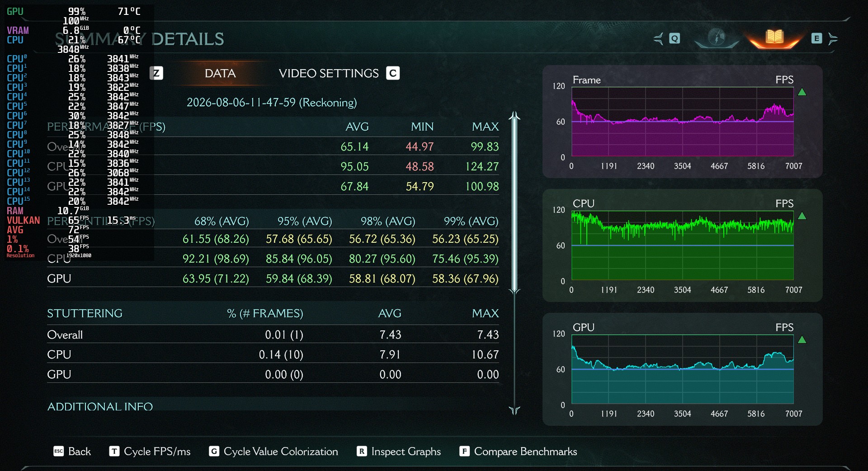Screen dimensions: 868x471
Task: Click the CPU minimum FPS value 48.58
Action: 420,166
